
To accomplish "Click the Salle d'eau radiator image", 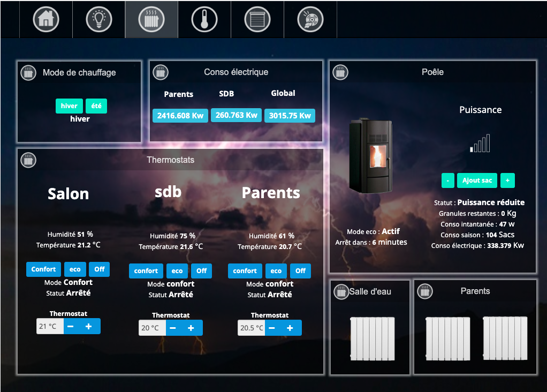I will pos(373,338).
